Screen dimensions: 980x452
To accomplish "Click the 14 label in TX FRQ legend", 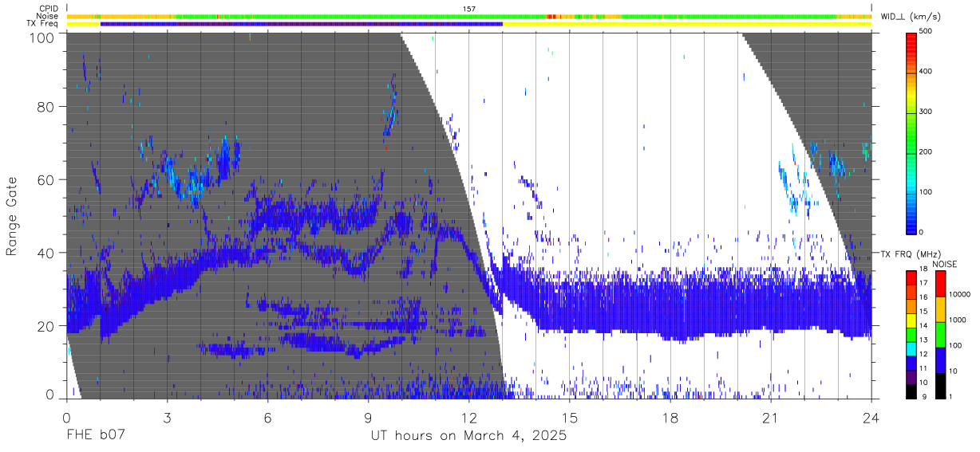I will click(x=923, y=325).
